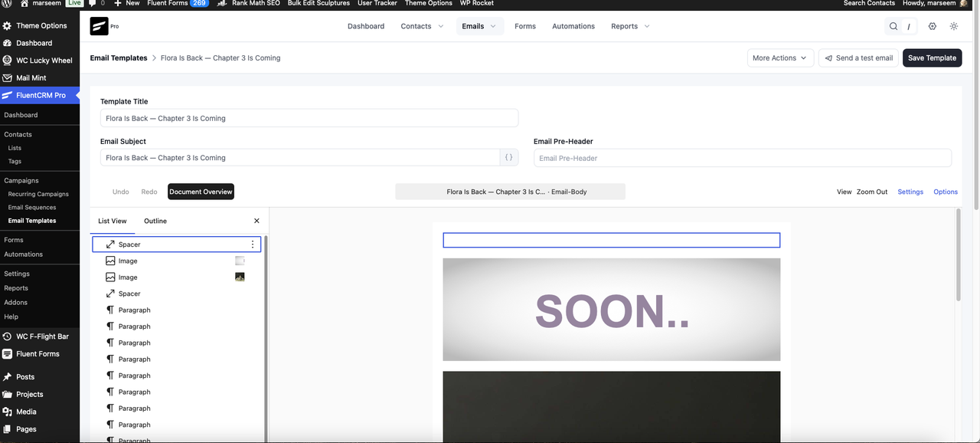Image resolution: width=980 pixels, height=443 pixels.
Task: Click curly braces smartcode button beside Email Subject
Action: [509, 157]
